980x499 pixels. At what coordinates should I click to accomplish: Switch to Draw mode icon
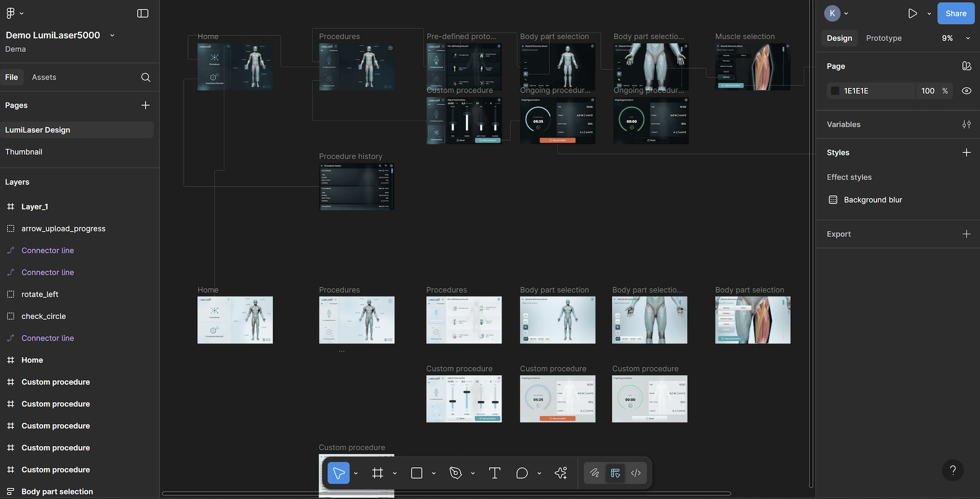coord(594,473)
